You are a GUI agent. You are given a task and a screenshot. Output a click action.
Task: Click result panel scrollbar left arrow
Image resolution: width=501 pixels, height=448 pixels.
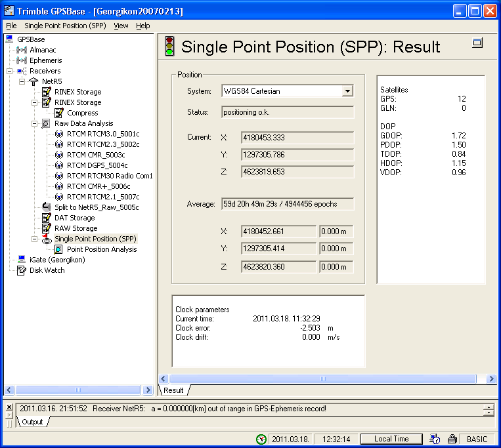click(164, 378)
